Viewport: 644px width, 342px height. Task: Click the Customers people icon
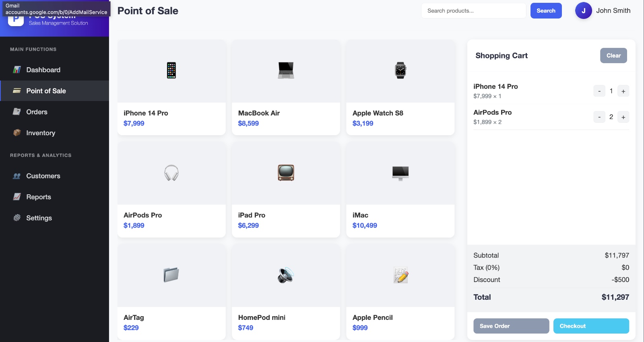(x=17, y=176)
